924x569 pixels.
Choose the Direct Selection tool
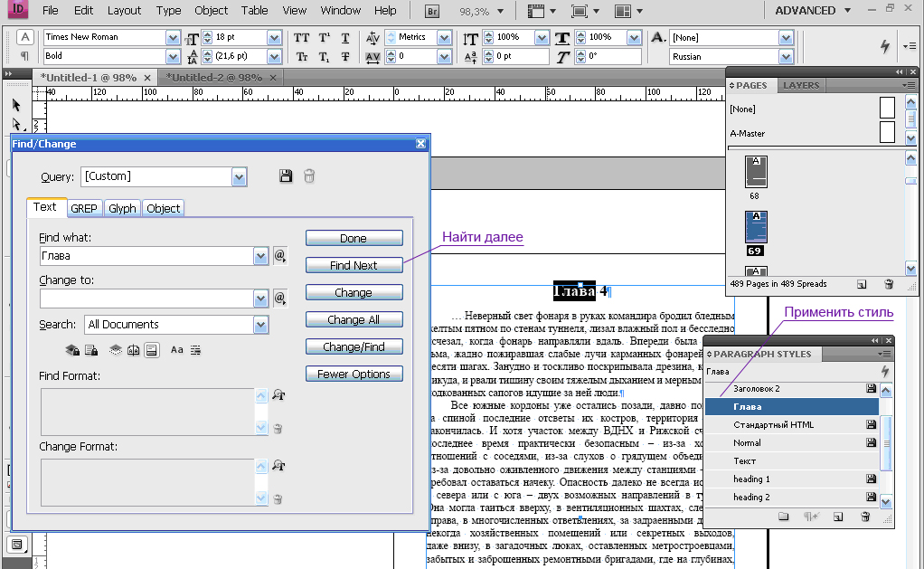[16, 125]
